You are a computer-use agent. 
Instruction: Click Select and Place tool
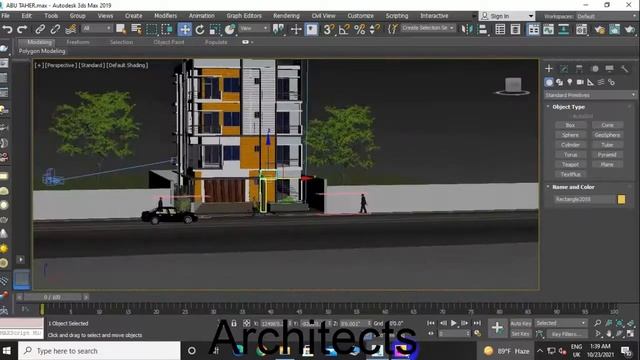pos(230,29)
